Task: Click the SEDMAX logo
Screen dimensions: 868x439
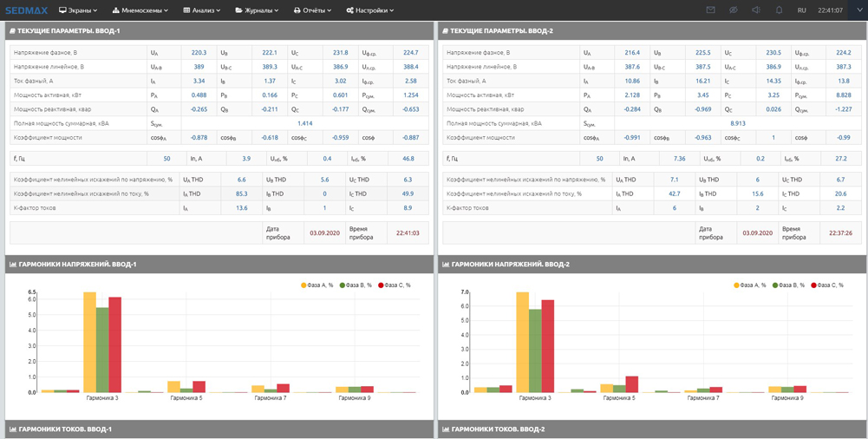Action: (x=26, y=10)
